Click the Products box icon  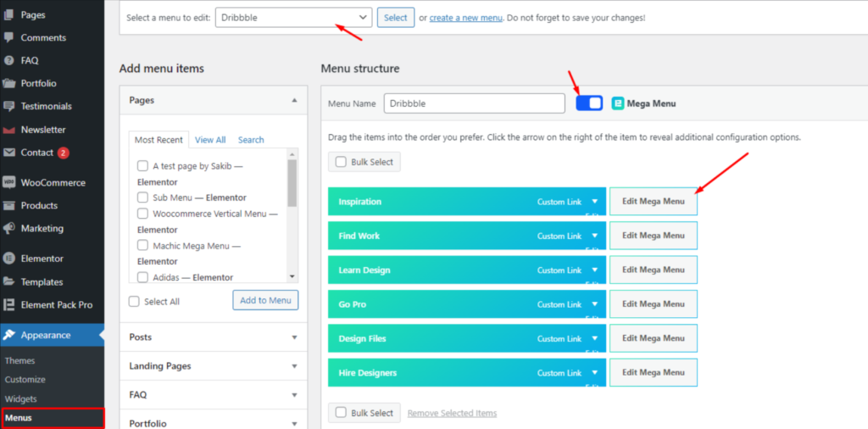pyautogui.click(x=8, y=205)
